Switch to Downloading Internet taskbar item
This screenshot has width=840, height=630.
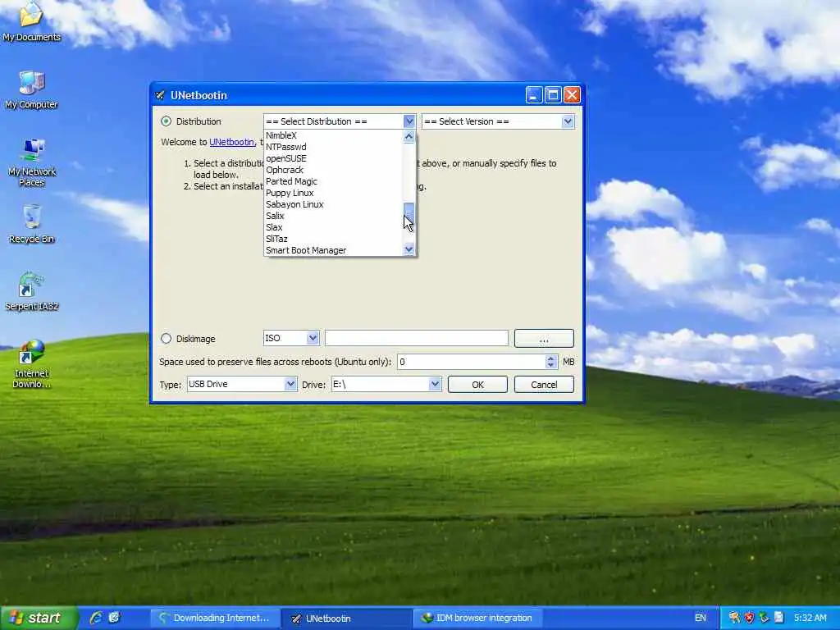point(215,619)
